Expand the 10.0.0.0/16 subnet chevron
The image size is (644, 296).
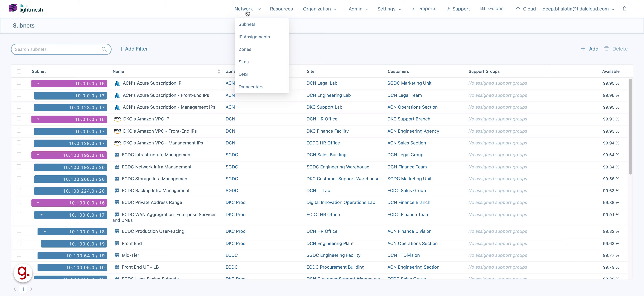coord(38,83)
